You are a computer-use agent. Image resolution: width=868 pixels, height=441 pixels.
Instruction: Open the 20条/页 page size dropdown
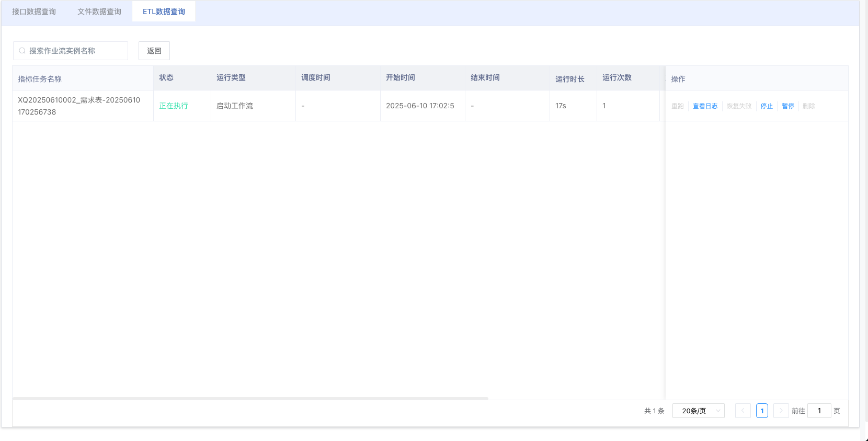tap(698, 411)
